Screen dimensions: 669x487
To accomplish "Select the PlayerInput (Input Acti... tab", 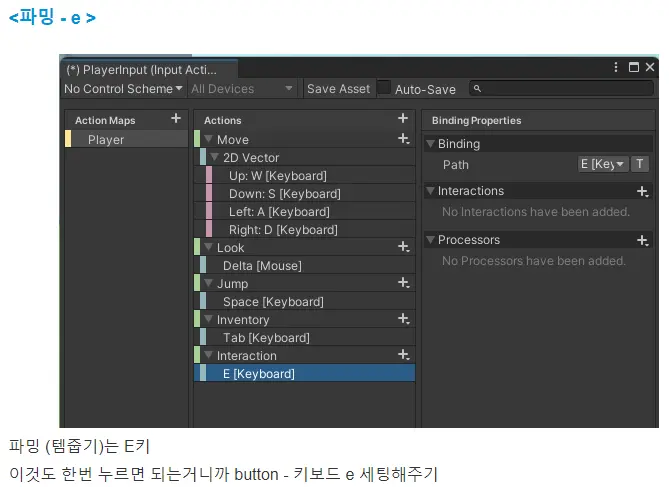I will [x=148, y=70].
